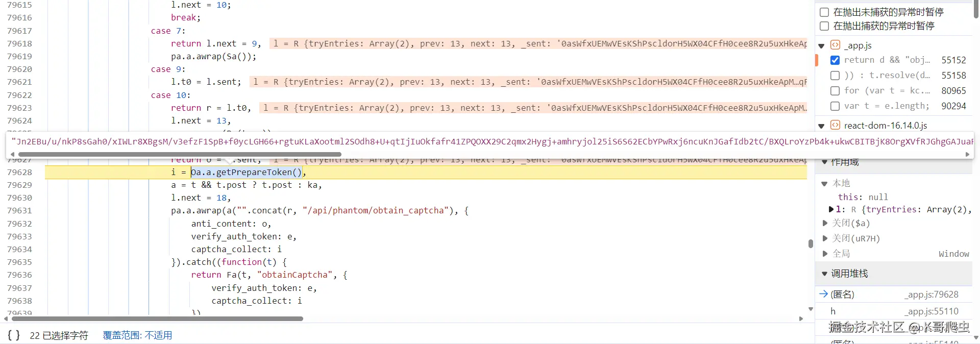Open the 覆盖范围: 不适用 coverage link
The width and height of the screenshot is (980, 344).
click(x=137, y=335)
